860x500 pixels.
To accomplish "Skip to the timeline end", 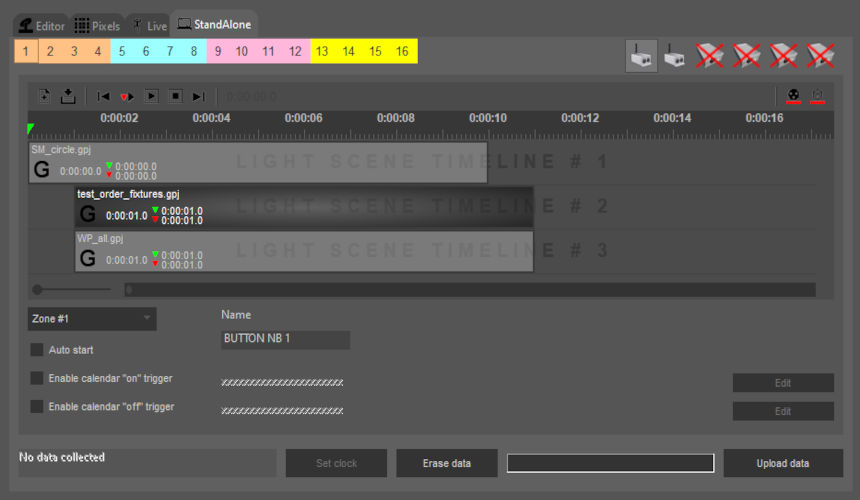I will click(198, 96).
